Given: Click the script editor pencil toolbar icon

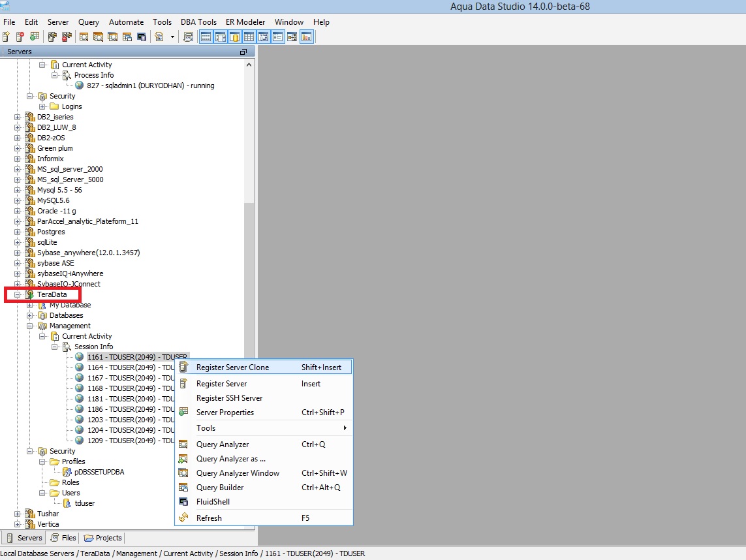Looking at the screenshot, I should pyautogui.click(x=159, y=37).
